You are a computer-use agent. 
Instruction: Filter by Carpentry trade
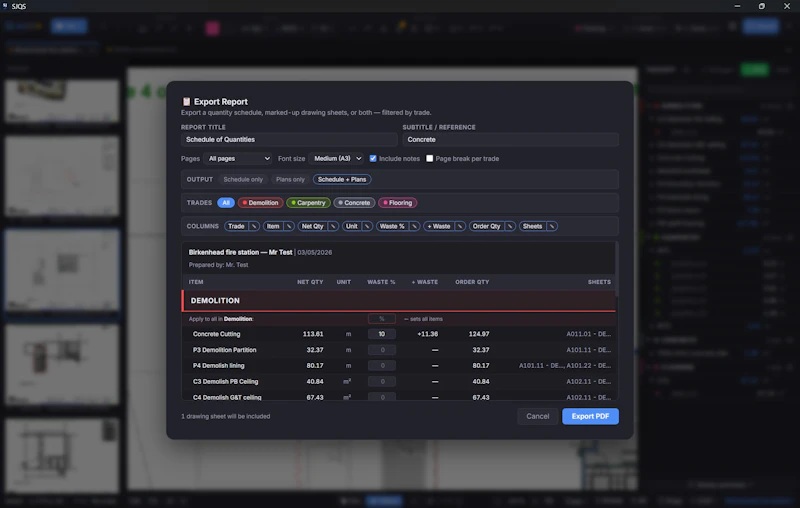308,202
